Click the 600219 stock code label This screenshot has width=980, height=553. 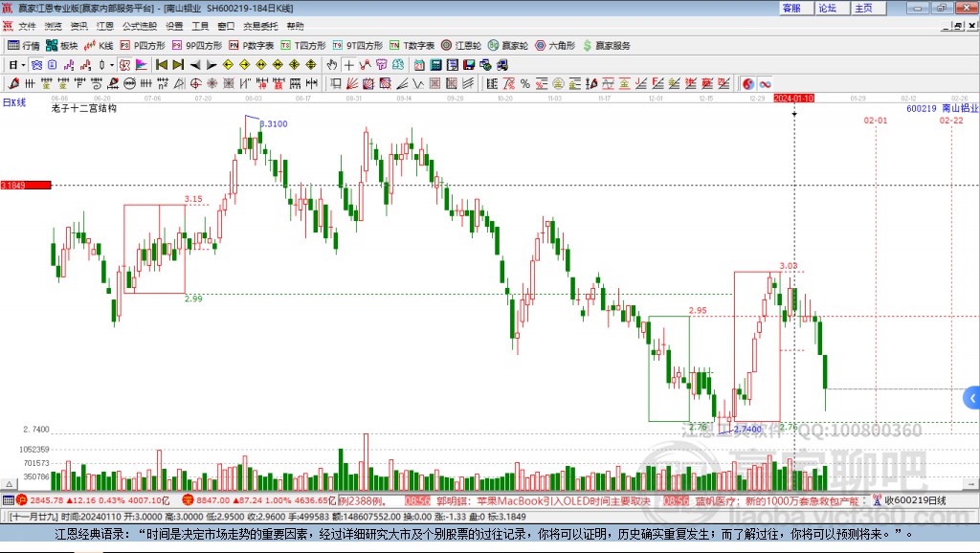(922, 108)
